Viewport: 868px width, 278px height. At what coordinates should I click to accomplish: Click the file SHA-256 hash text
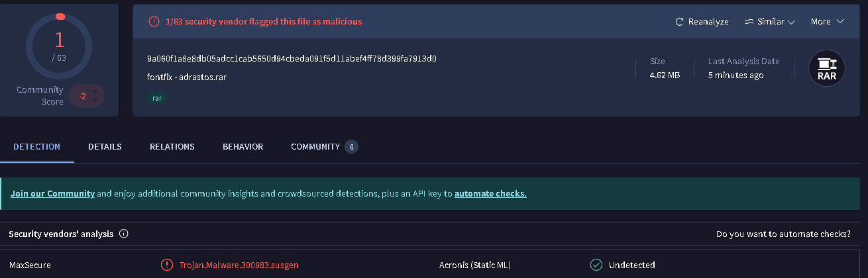tap(292, 58)
